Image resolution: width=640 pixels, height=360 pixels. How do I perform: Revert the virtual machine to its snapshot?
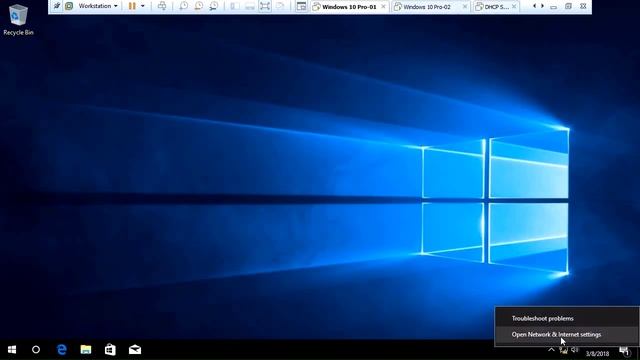(199, 6)
